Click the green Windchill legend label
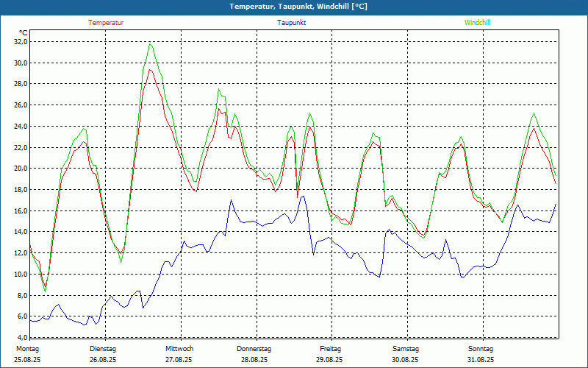This screenshot has height=368, width=588. click(477, 23)
